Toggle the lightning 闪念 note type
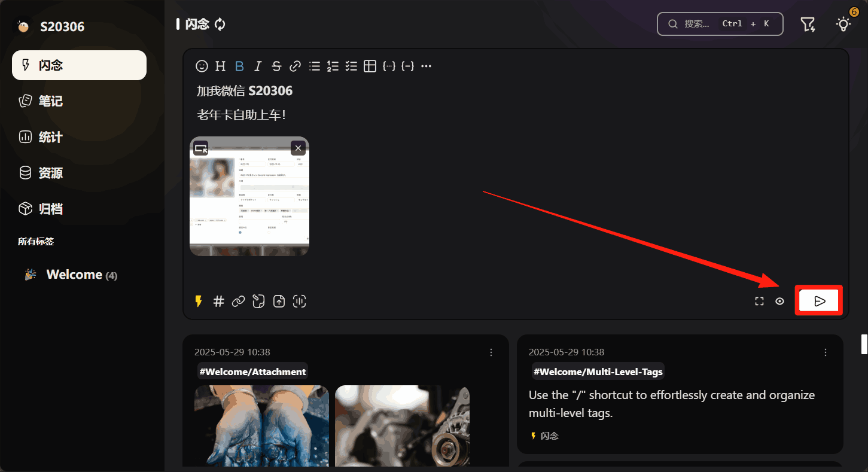The width and height of the screenshot is (868, 472). tap(199, 302)
